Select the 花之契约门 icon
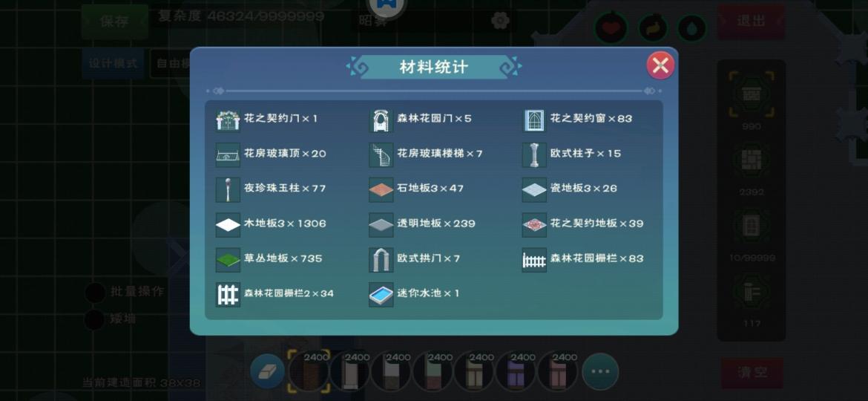 click(x=228, y=120)
